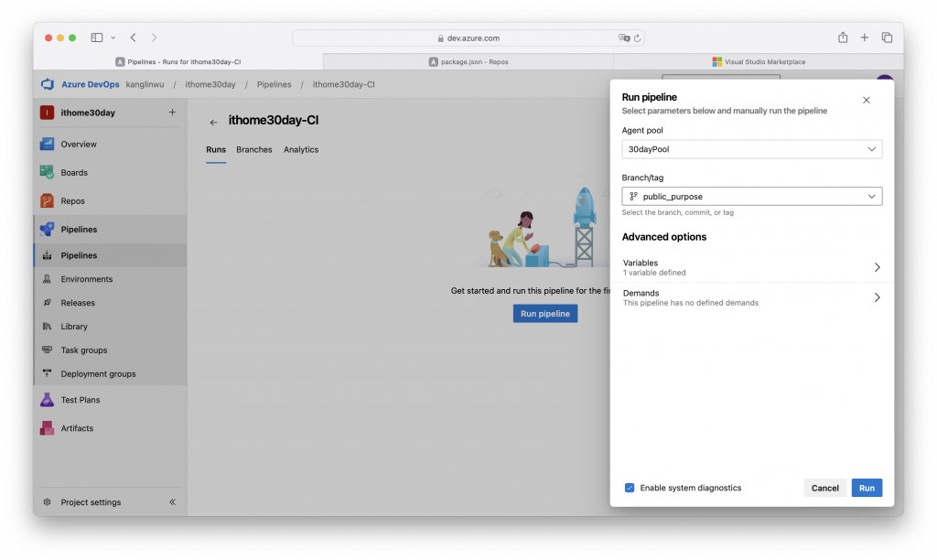Switch to the Runs tab
Image resolution: width=937 pixels, height=560 pixels.
click(216, 149)
